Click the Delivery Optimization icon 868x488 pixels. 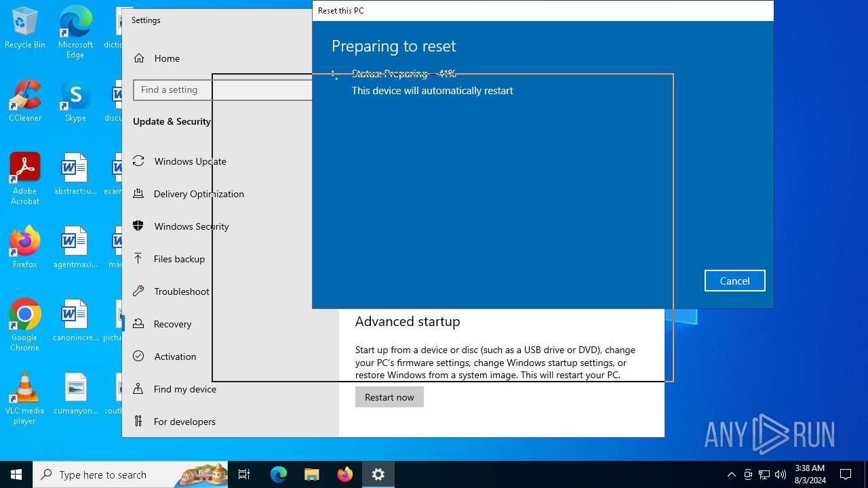138,193
